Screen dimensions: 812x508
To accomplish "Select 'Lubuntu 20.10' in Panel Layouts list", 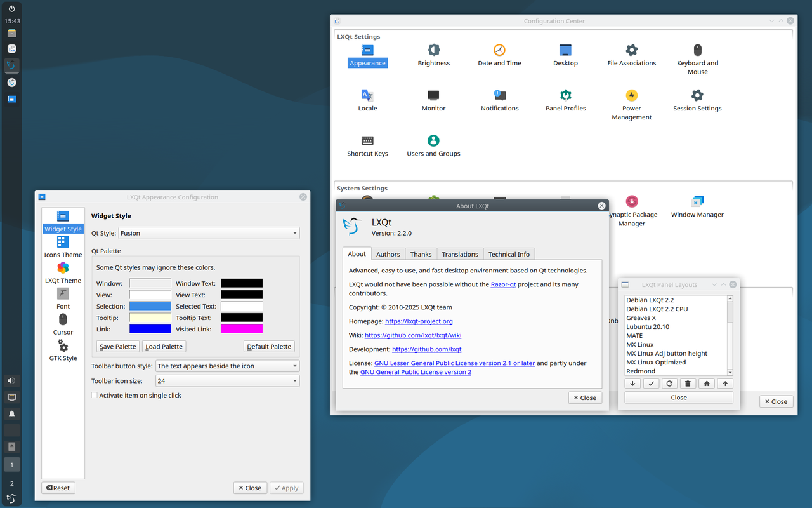I will point(676,327).
